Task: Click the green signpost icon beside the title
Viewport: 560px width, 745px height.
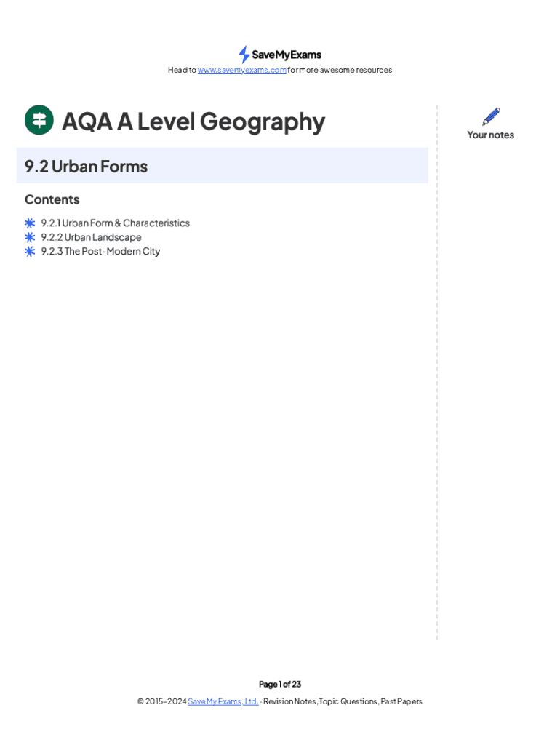Action: [x=39, y=120]
